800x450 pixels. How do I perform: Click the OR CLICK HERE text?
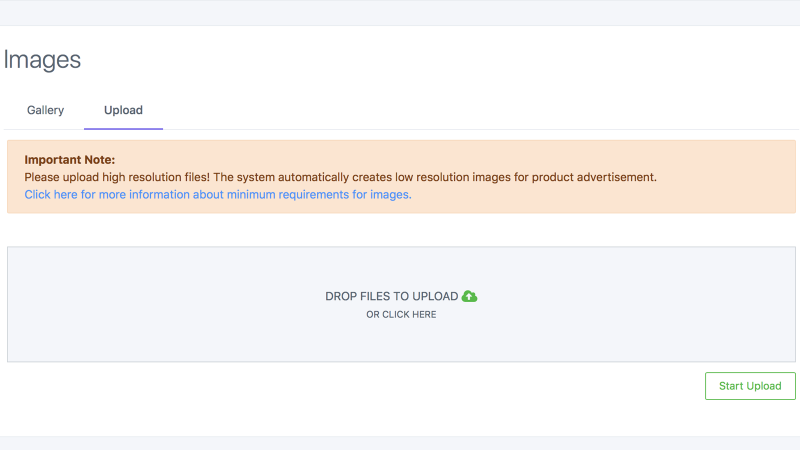click(x=401, y=315)
